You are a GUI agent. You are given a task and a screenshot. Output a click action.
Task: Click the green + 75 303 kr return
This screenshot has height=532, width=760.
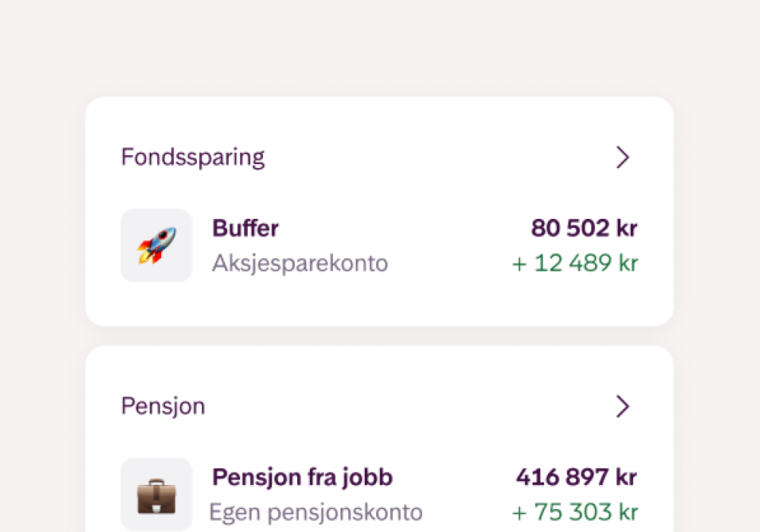[575, 511]
